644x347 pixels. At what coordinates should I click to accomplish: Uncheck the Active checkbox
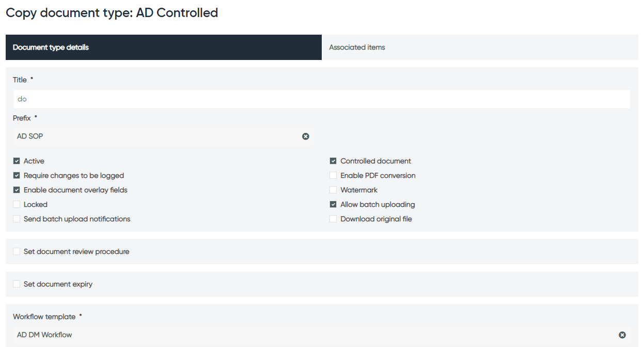17,161
